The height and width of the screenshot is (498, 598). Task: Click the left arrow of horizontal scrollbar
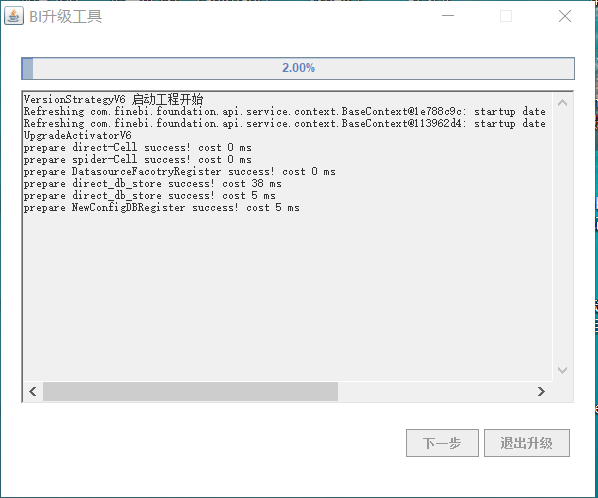(33, 391)
